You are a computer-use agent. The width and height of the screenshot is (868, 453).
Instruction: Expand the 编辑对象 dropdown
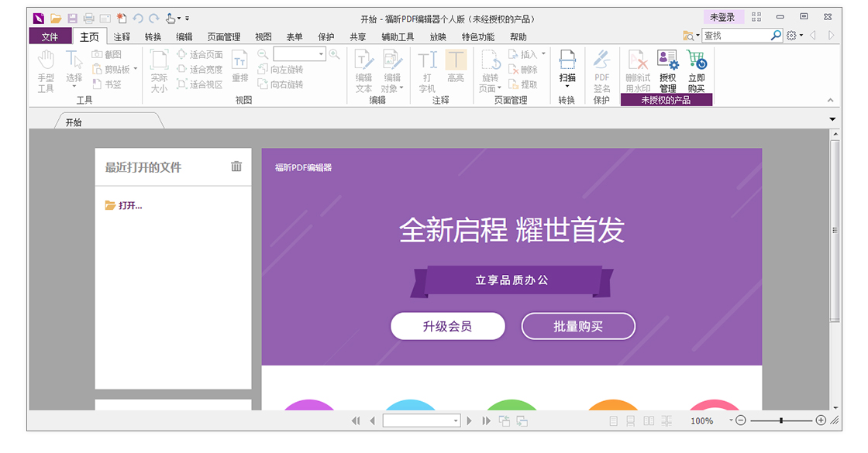click(x=401, y=88)
